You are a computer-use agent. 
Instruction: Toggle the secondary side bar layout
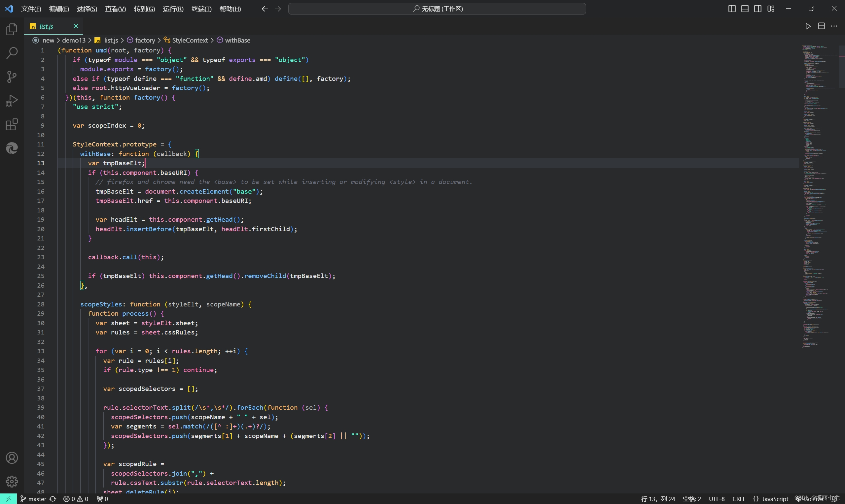[757, 9]
